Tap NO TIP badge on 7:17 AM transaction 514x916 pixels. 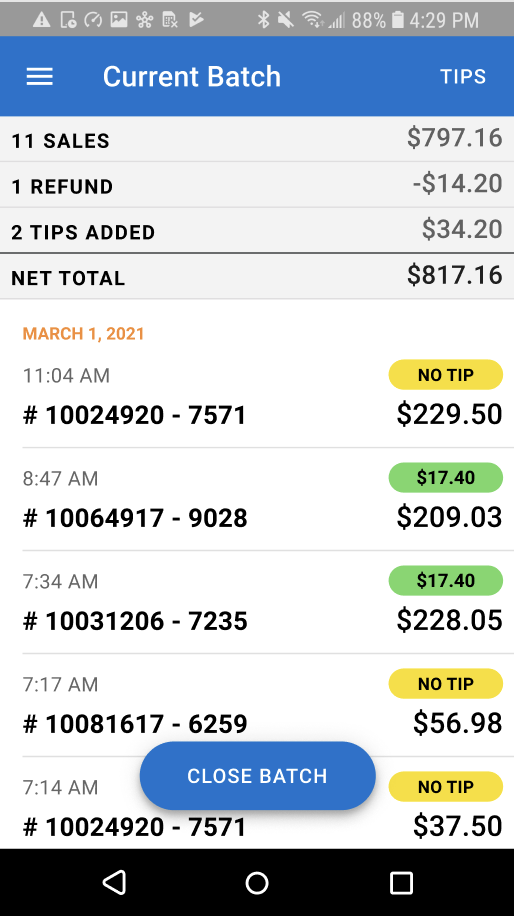pos(446,683)
